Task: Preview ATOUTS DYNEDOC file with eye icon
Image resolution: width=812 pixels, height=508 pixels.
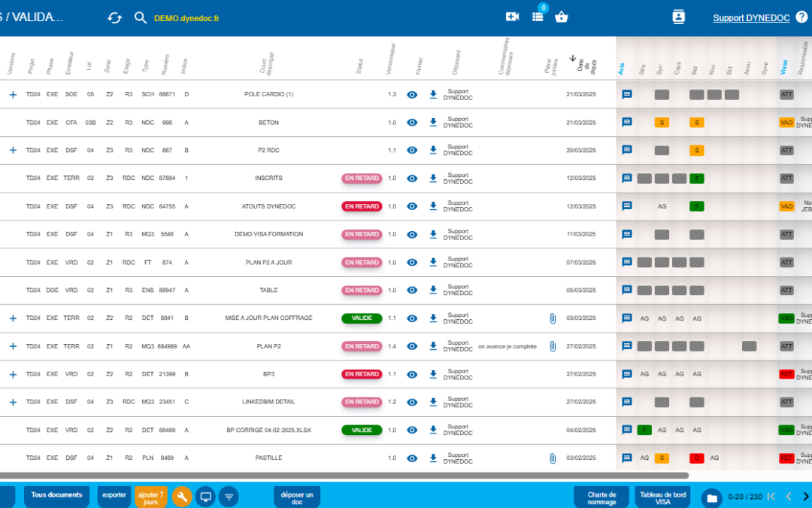Action: [412, 206]
